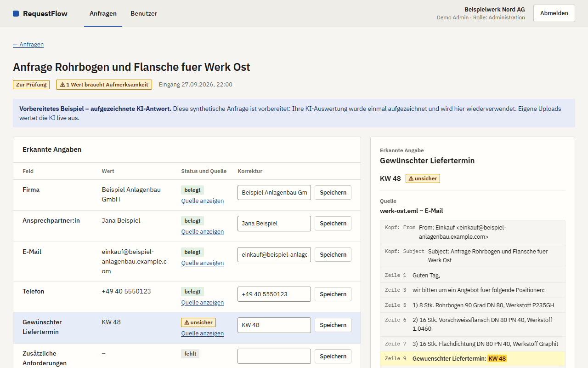Click source line 'Zeile 5' Rohrbogen
Viewport: 588px width, 368px height.
pyautogui.click(x=473, y=305)
